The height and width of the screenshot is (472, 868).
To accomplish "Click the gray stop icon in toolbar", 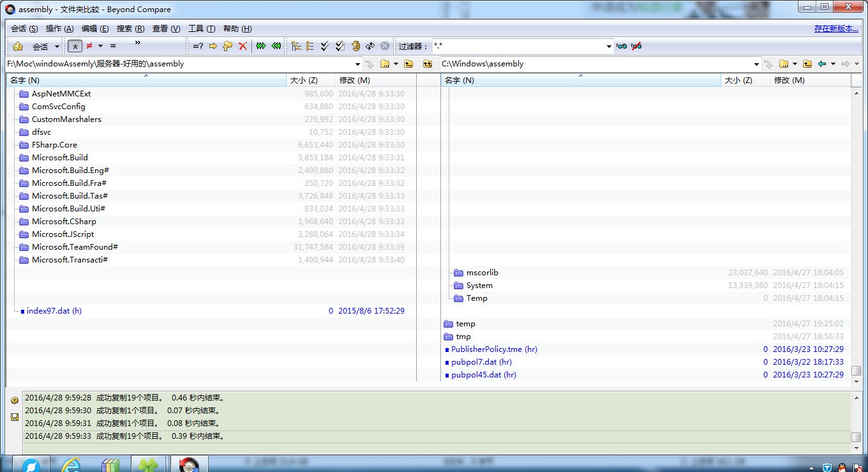I will 385,46.
